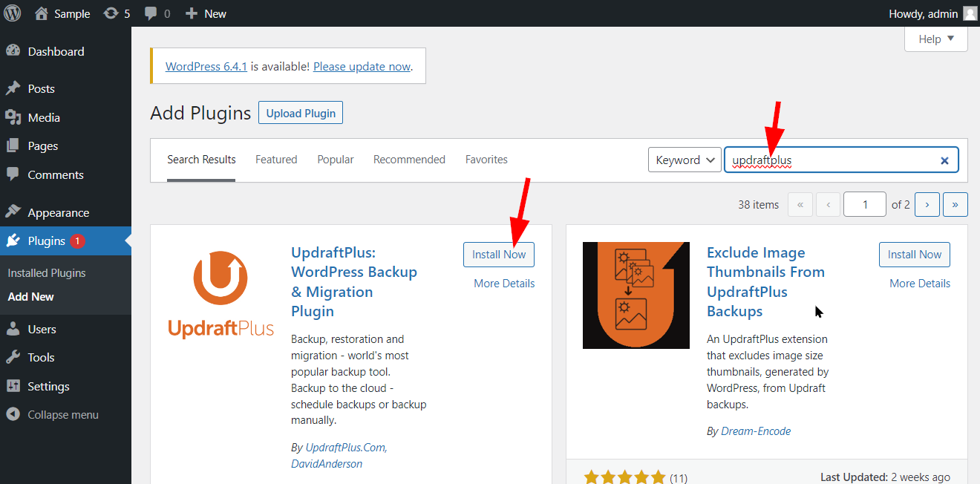The height and width of the screenshot is (484, 980).
Task: Open the updates icon showing 5
Action: (x=117, y=13)
